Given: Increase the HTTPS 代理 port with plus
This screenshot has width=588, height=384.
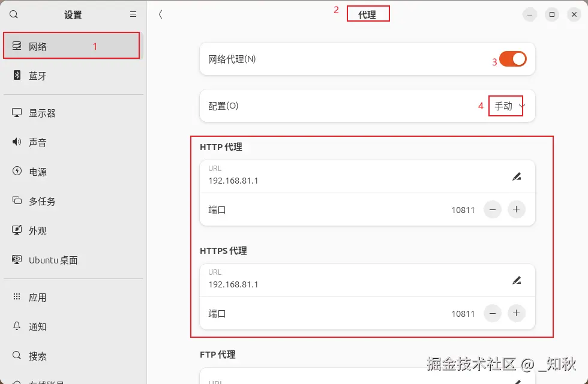Looking at the screenshot, I should coord(517,313).
